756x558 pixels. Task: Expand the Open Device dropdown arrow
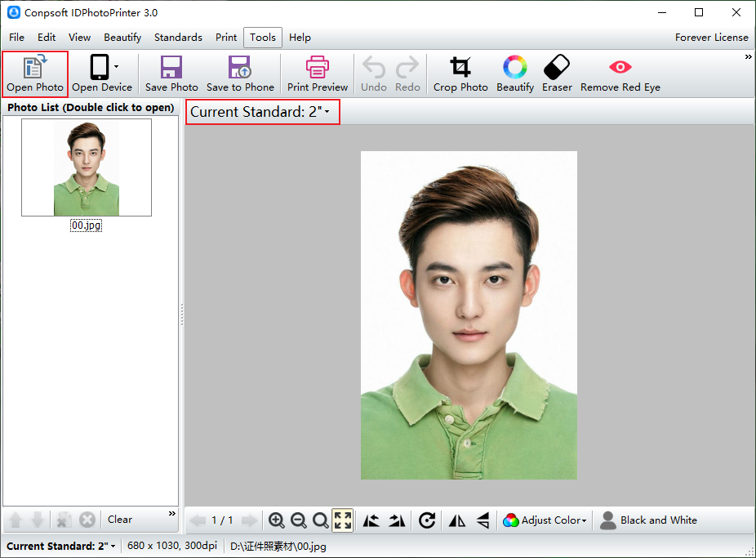(x=116, y=67)
